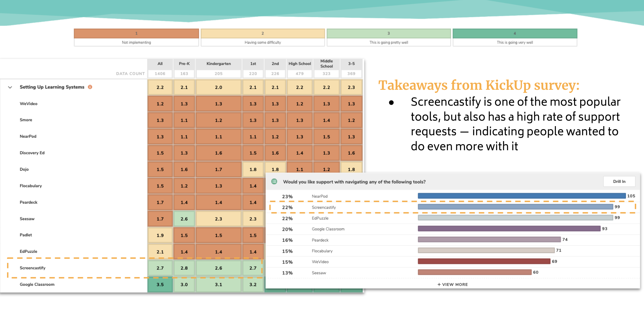Select the EdPuzzle row label in table

tap(28, 252)
